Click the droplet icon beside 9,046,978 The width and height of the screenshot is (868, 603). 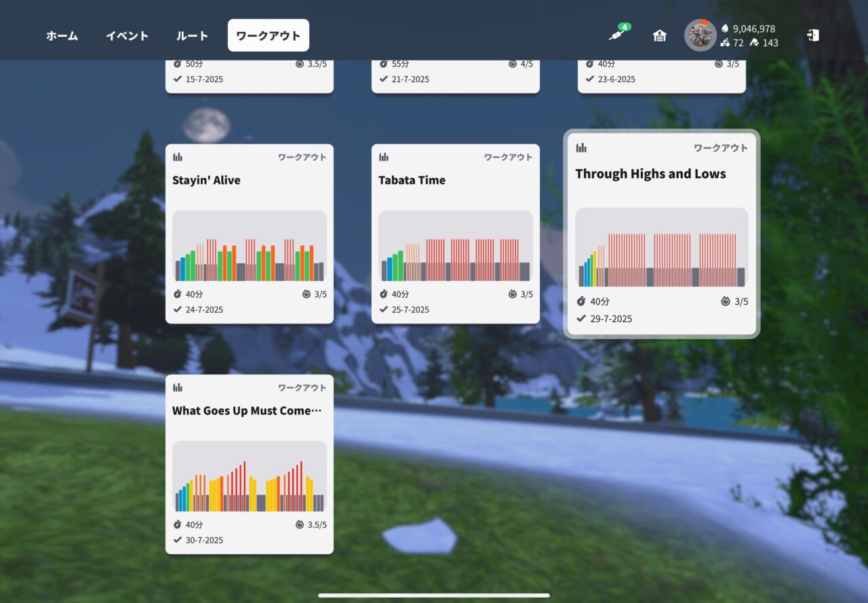(x=725, y=28)
